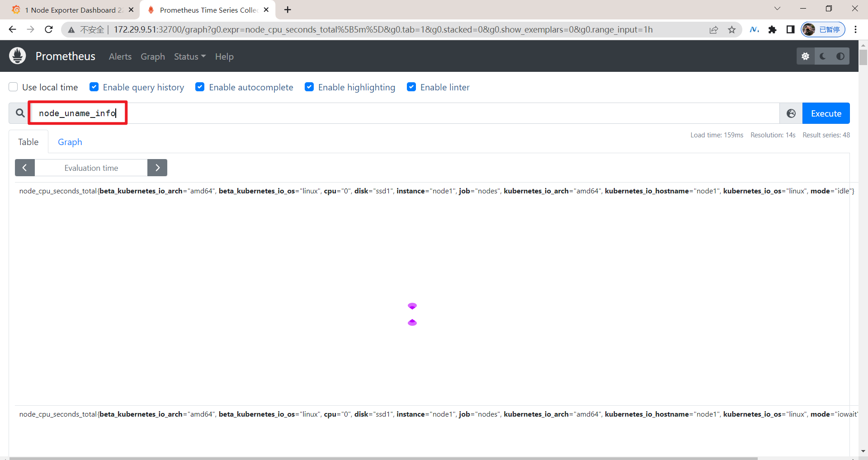Screen dimensions: 868x460
Task: Open the Alerts page
Action: 120,56
